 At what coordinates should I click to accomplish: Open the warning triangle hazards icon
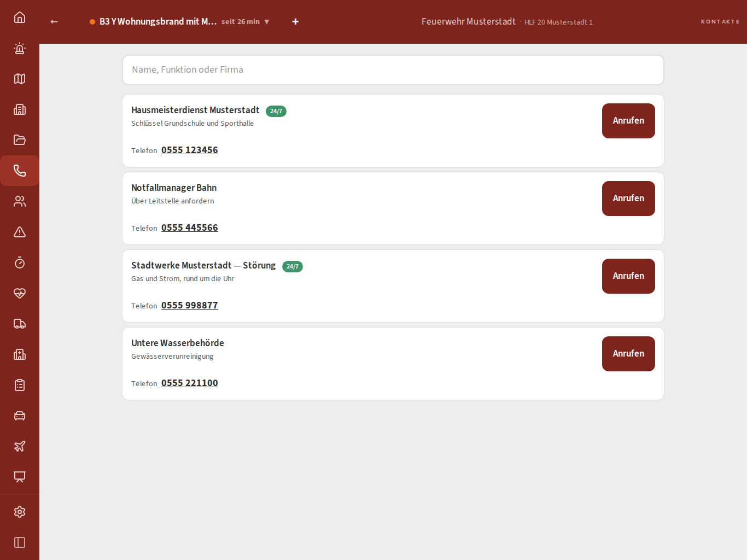coord(20,232)
